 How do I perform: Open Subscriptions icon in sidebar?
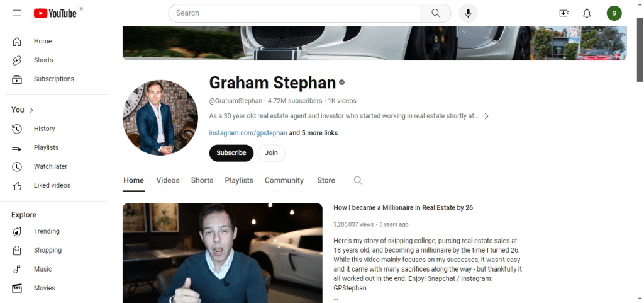(17, 79)
